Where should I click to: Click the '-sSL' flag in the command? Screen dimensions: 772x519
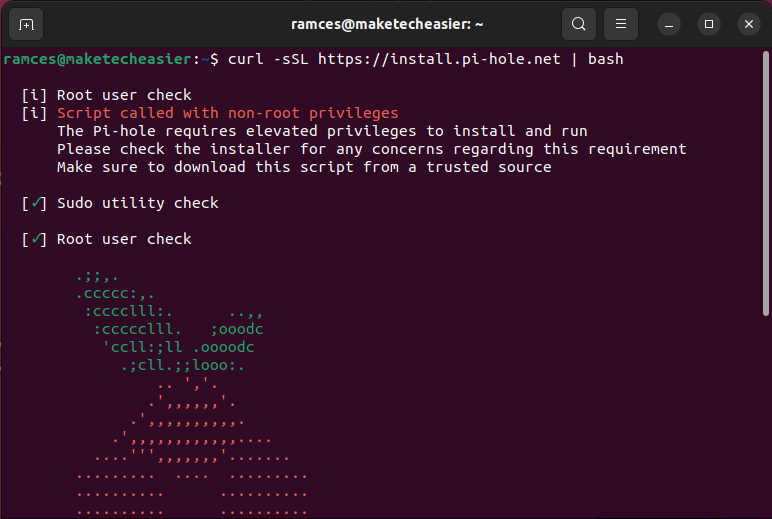point(290,60)
